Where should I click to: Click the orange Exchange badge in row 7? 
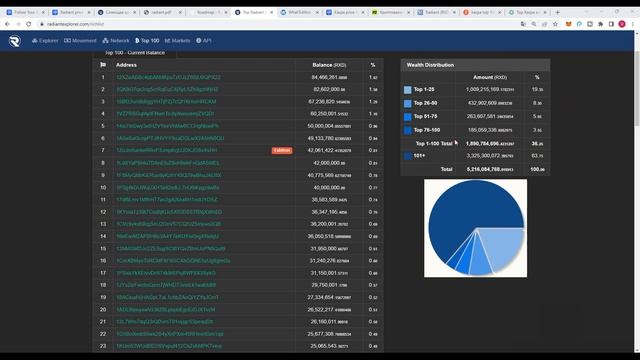pyautogui.click(x=282, y=150)
